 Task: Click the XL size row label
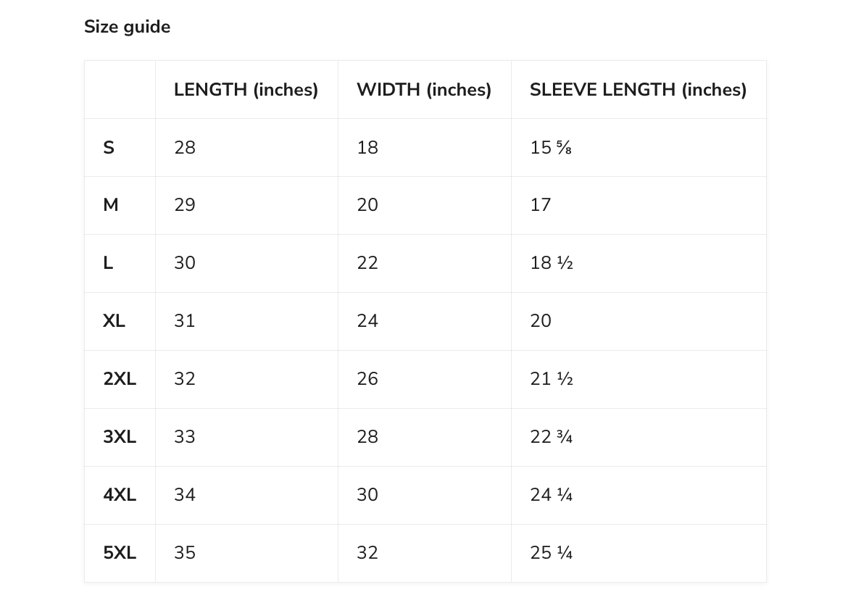click(x=114, y=321)
